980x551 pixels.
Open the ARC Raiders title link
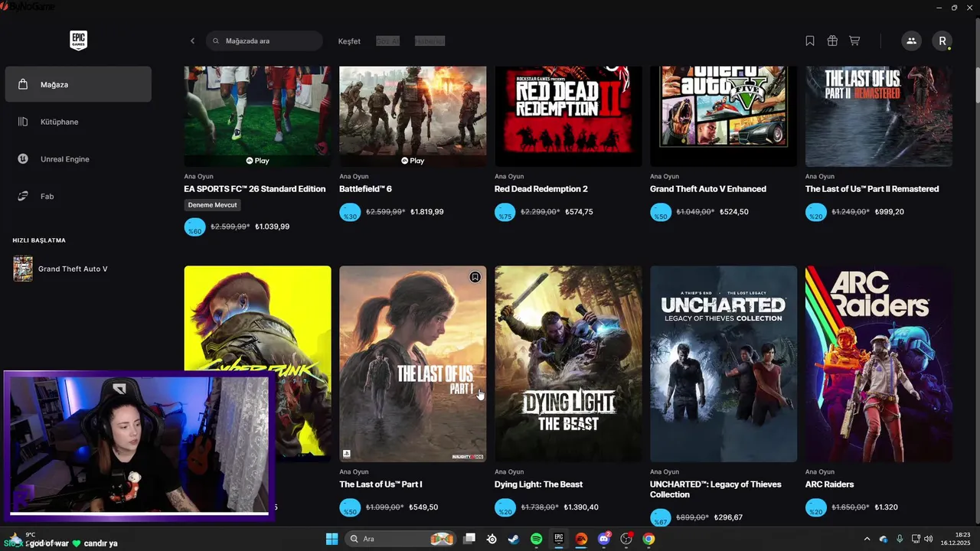[829, 484]
